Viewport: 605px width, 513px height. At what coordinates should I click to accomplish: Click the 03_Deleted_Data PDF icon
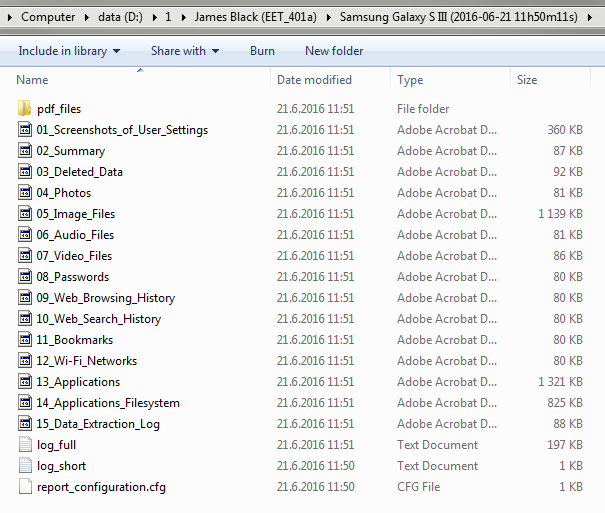(x=25, y=172)
